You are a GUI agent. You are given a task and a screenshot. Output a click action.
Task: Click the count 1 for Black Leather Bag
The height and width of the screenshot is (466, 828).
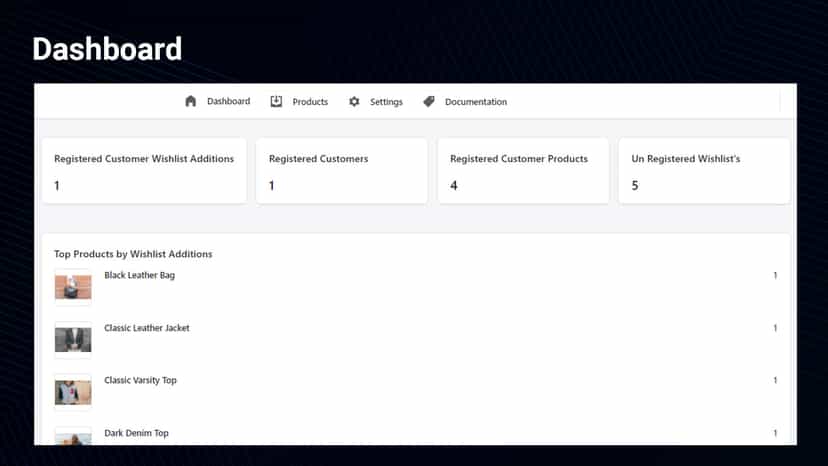(775, 275)
